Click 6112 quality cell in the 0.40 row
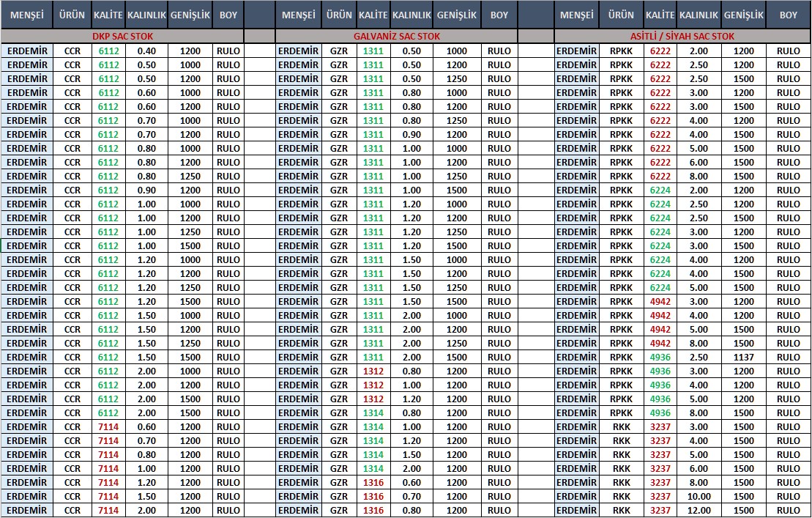 coord(108,51)
